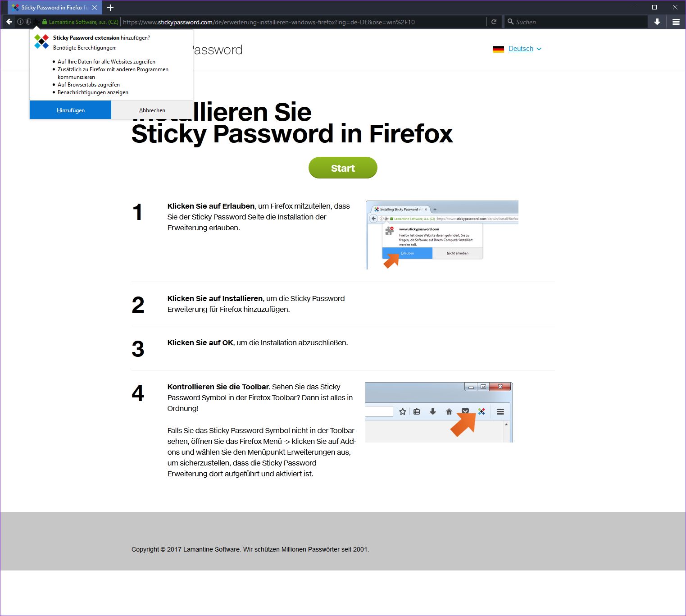This screenshot has height=616, width=686.
Task: Click the German flag icon
Action: pyautogui.click(x=498, y=49)
